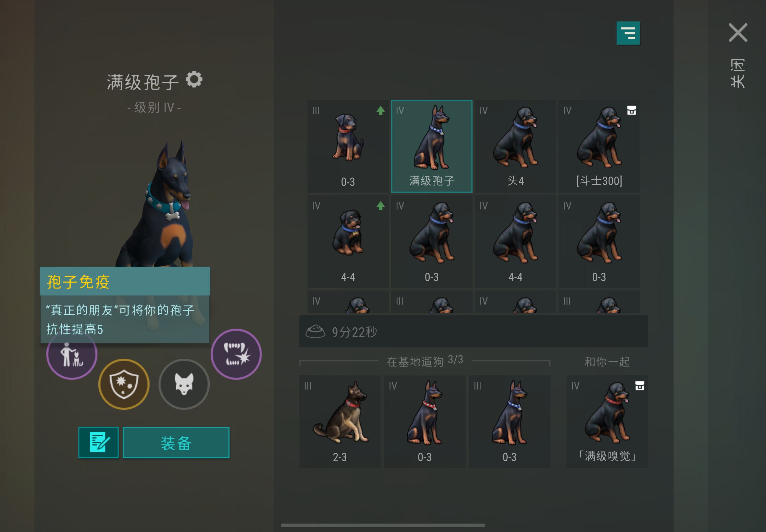Select the dog walking trainer skill icon
The height and width of the screenshot is (532, 766).
72,355
